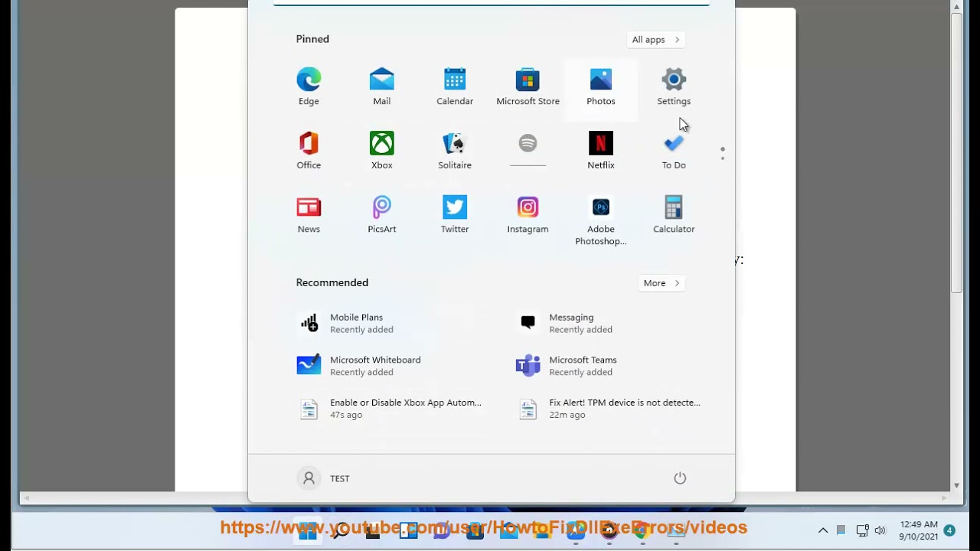Click the Start button on the taskbar
Viewport: 980px width, 551px height.
click(x=308, y=531)
